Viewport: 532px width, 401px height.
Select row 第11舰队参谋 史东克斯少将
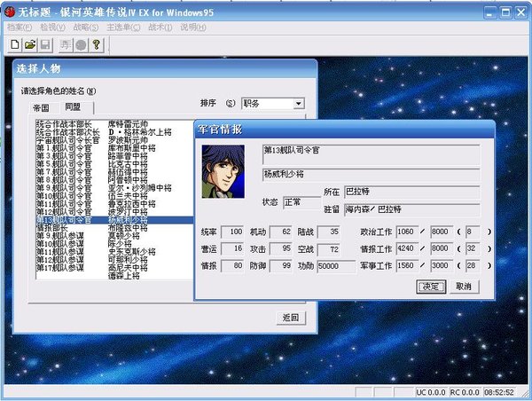pos(114,252)
